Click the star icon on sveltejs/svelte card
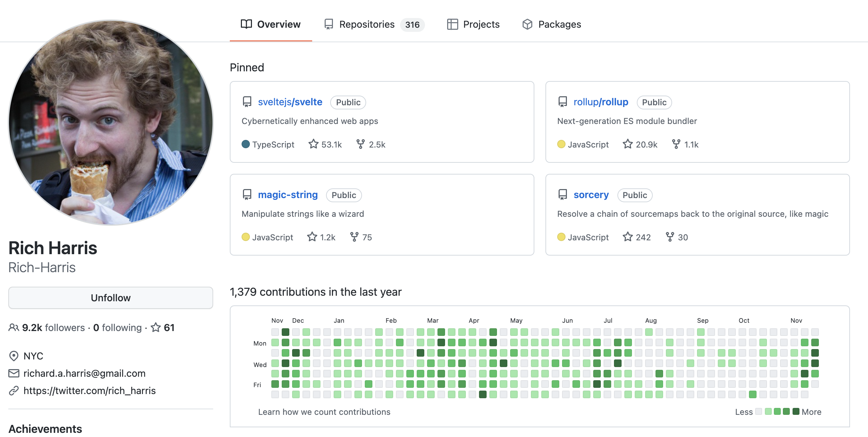Screen dimensions: 868x437 313,144
